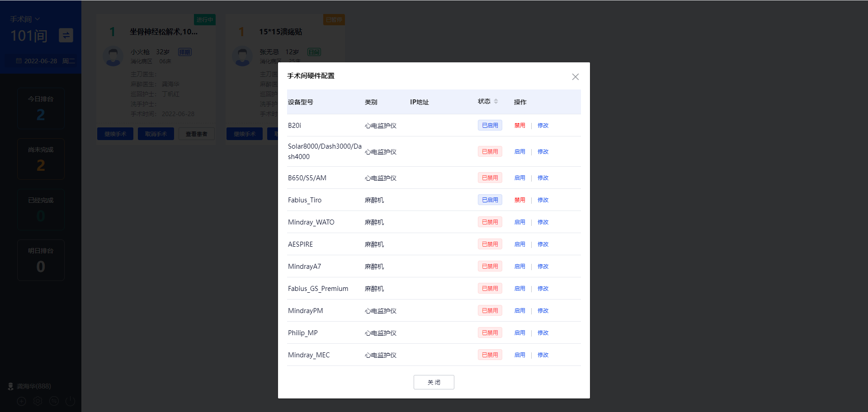Disable the Fabius_Tiro anesthesia machine
The image size is (868, 412).
coord(519,200)
